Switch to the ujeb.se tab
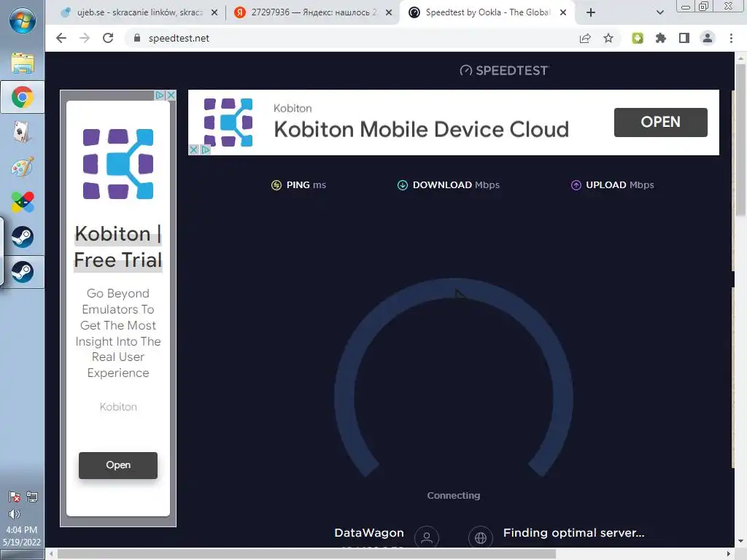 139,12
